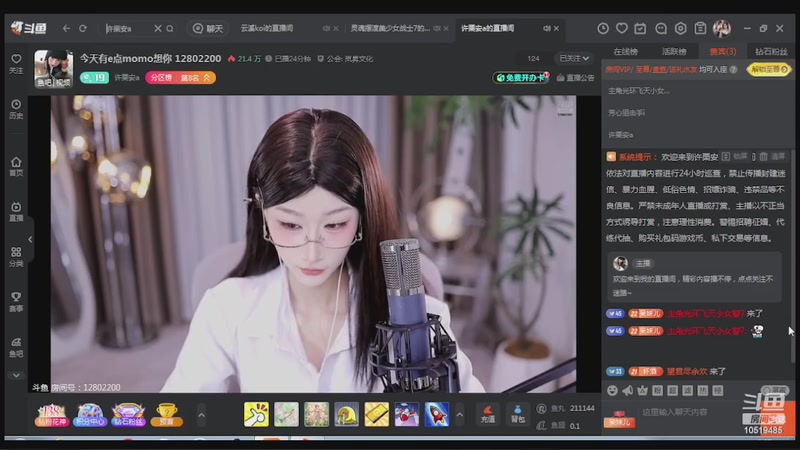Open the clipboard tasks icon in title bar
800x450 pixels.
[x=700, y=29]
